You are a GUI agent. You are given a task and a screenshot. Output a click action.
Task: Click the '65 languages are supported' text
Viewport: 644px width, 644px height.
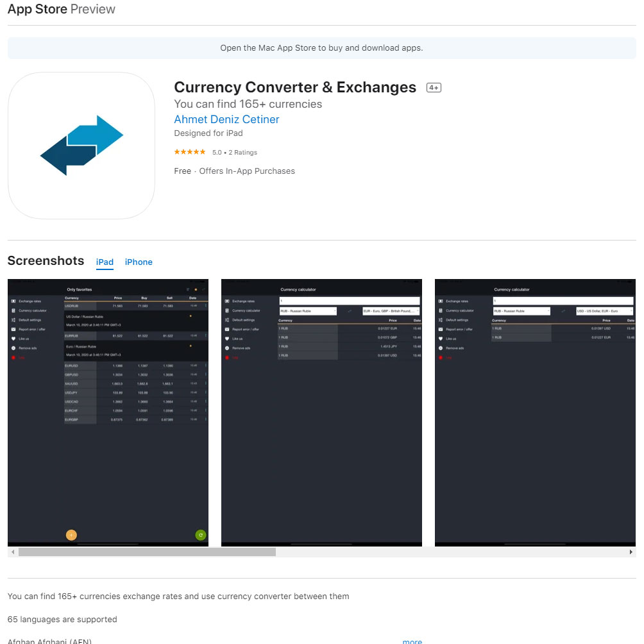(62, 619)
